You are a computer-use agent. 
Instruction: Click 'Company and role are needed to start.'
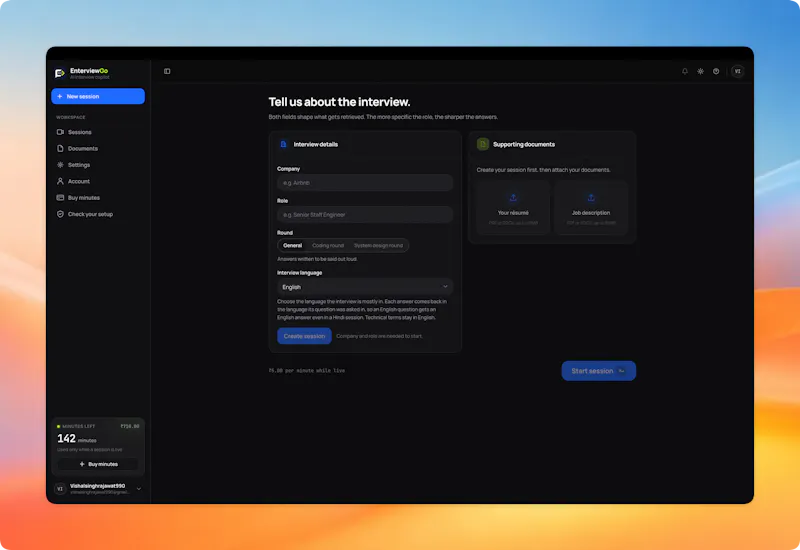pyautogui.click(x=379, y=336)
